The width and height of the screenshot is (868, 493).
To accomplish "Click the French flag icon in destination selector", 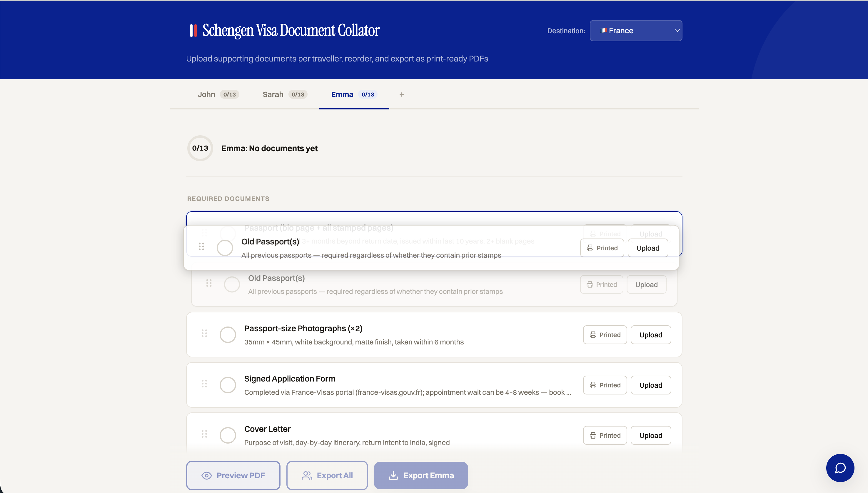I will (x=604, y=31).
